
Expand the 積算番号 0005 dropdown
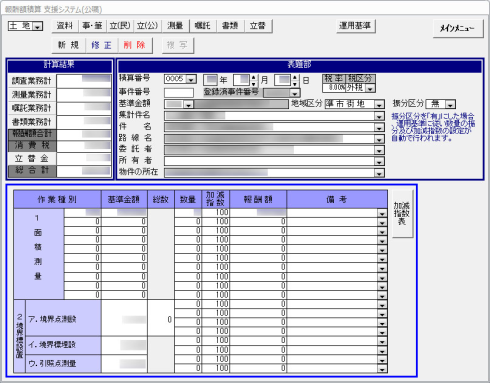coord(191,80)
